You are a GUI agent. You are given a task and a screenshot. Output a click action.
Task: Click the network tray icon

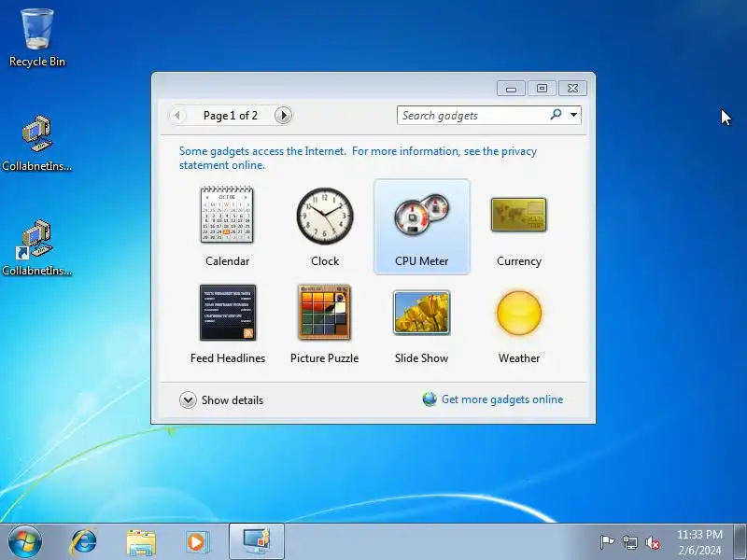629,542
